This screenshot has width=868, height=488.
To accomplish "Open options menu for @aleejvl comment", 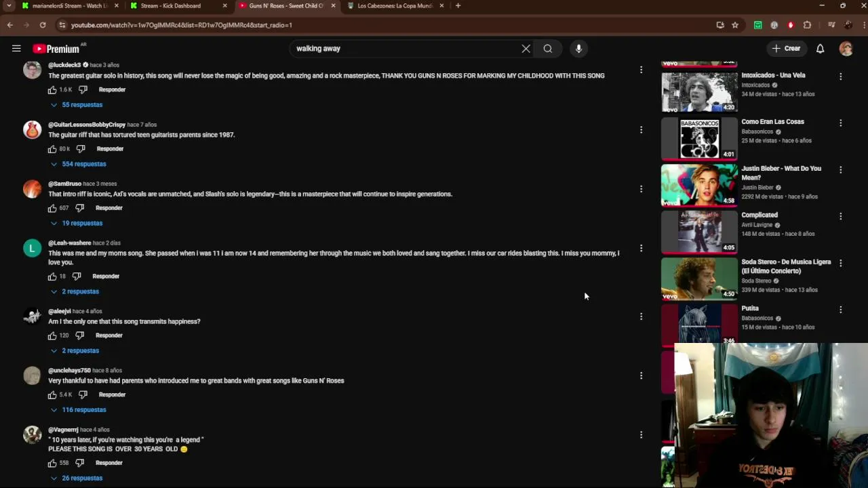I will [641, 317].
